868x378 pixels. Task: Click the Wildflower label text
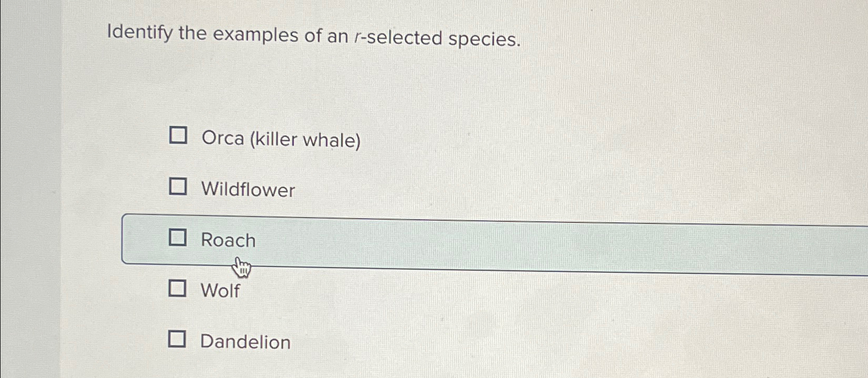click(247, 189)
